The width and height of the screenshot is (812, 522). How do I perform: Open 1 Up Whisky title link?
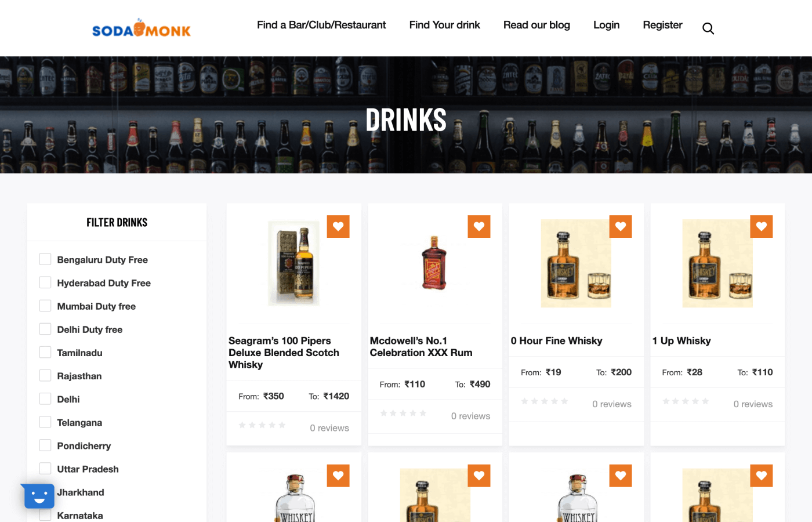coord(681,340)
